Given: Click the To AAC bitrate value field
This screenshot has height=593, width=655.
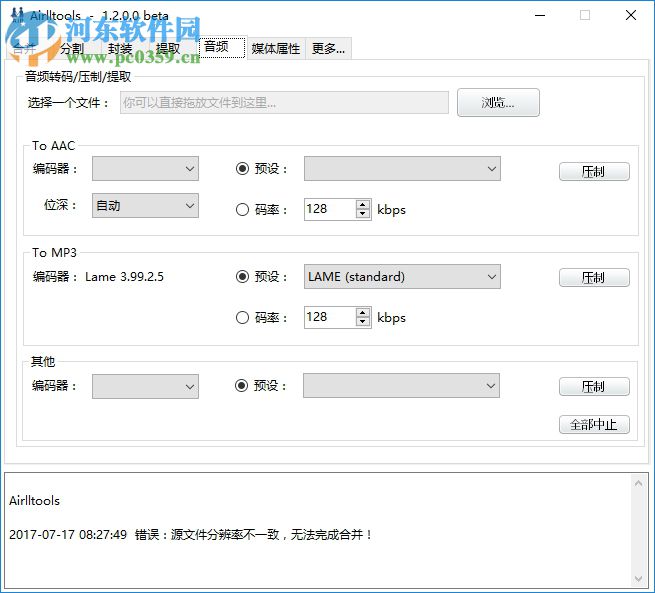Looking at the screenshot, I should point(330,209).
